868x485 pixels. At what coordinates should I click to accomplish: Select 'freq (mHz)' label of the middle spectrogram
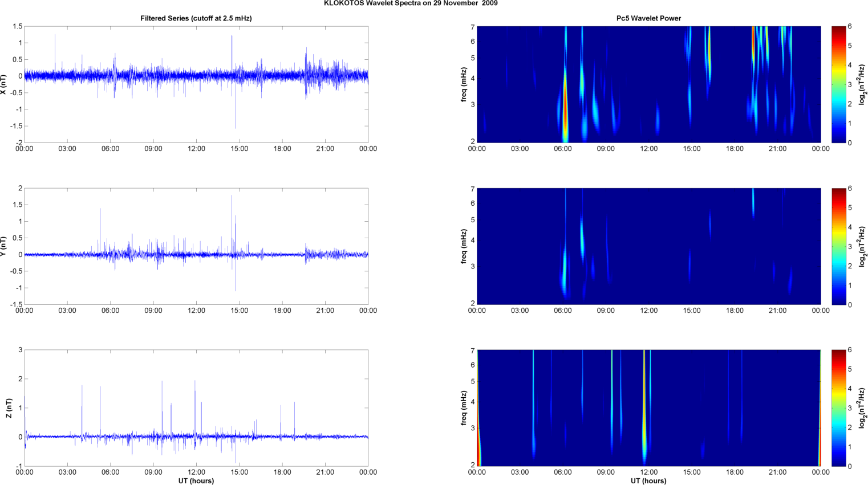[464, 246]
